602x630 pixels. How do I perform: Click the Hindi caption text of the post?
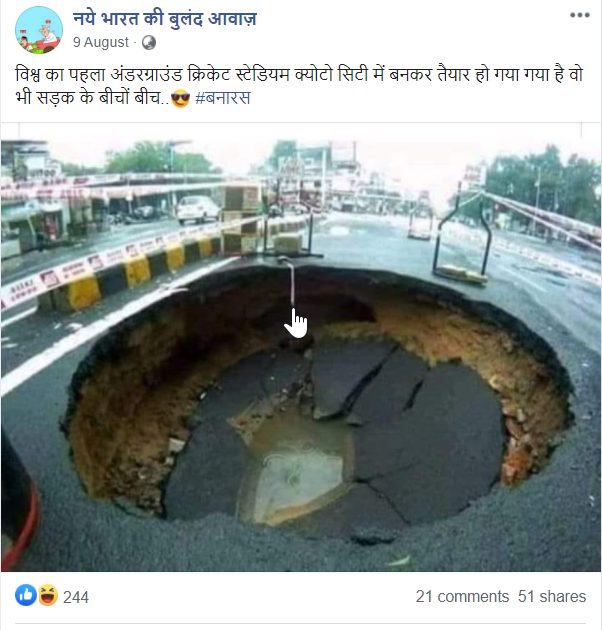pos(299,86)
